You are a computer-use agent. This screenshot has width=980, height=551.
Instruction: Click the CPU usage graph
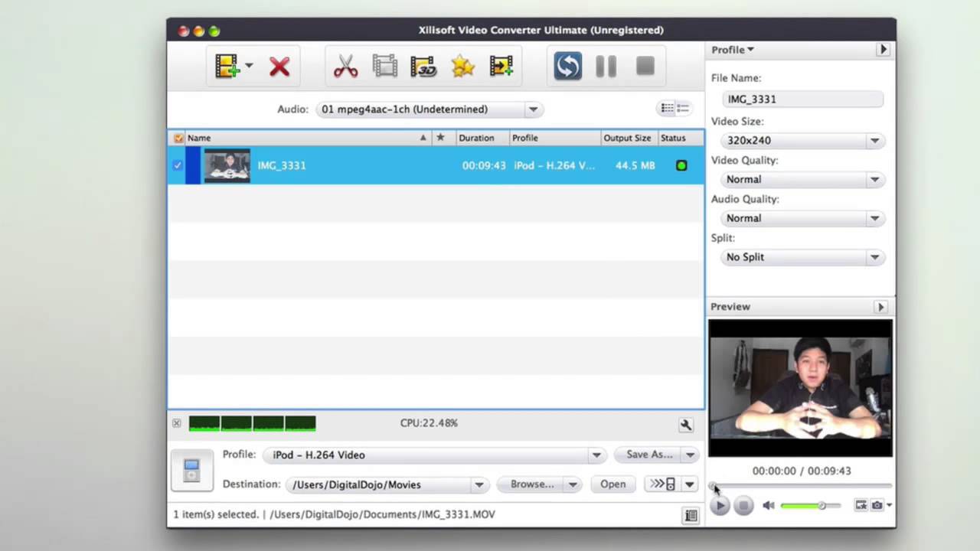point(252,423)
